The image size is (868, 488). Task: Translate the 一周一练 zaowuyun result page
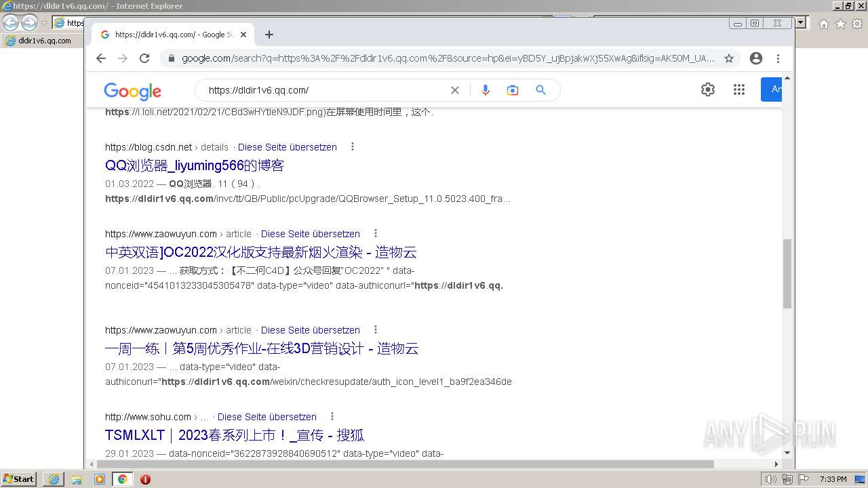[x=310, y=330]
